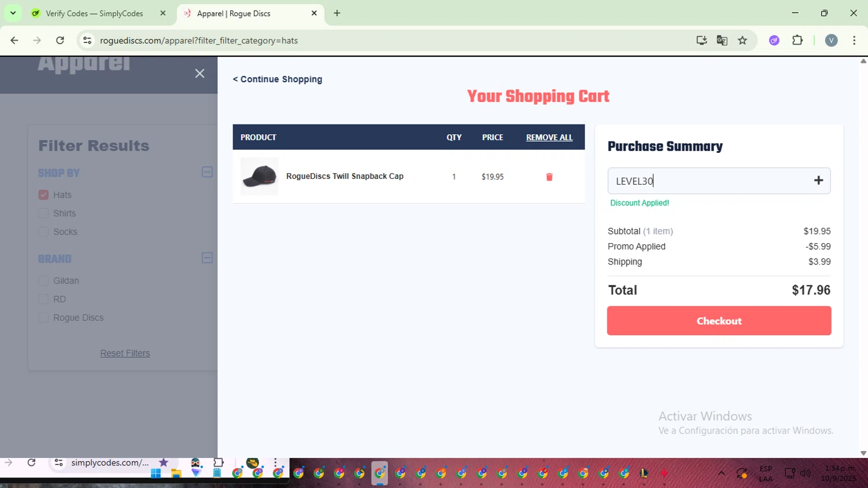Click the Discount Applied! message

pos(639,203)
